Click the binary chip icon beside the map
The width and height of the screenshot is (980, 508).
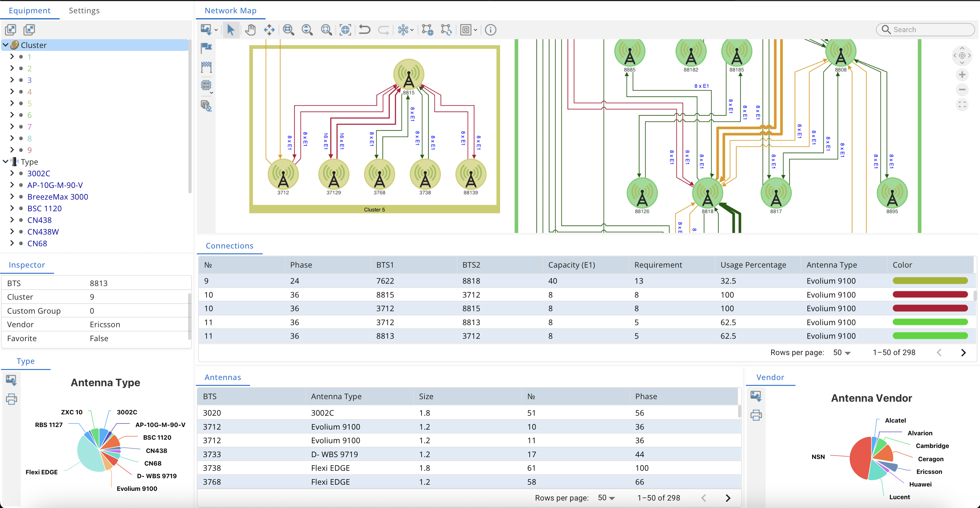coord(206,85)
